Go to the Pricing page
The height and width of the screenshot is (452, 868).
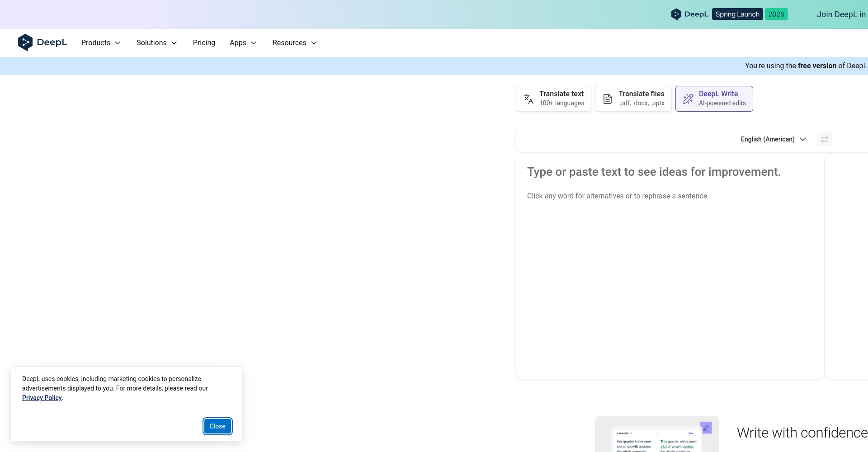point(204,43)
